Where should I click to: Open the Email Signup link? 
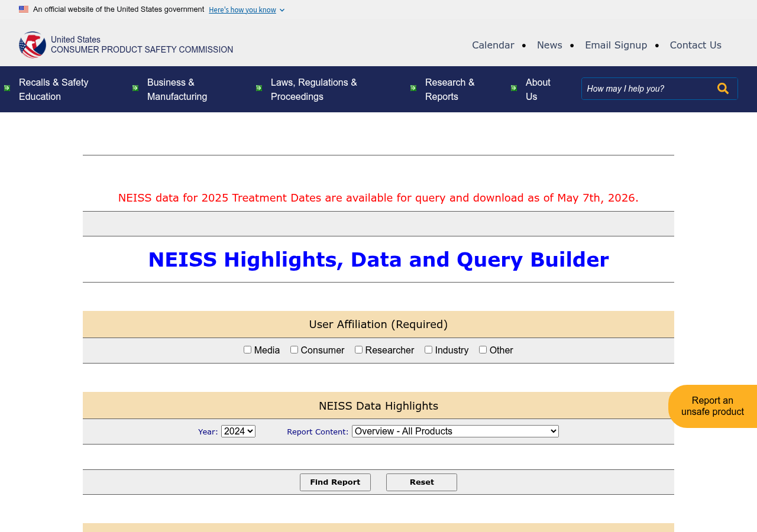pos(616,45)
